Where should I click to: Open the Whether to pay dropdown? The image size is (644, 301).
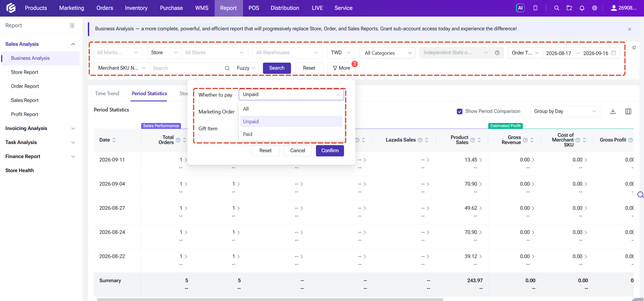(x=291, y=95)
